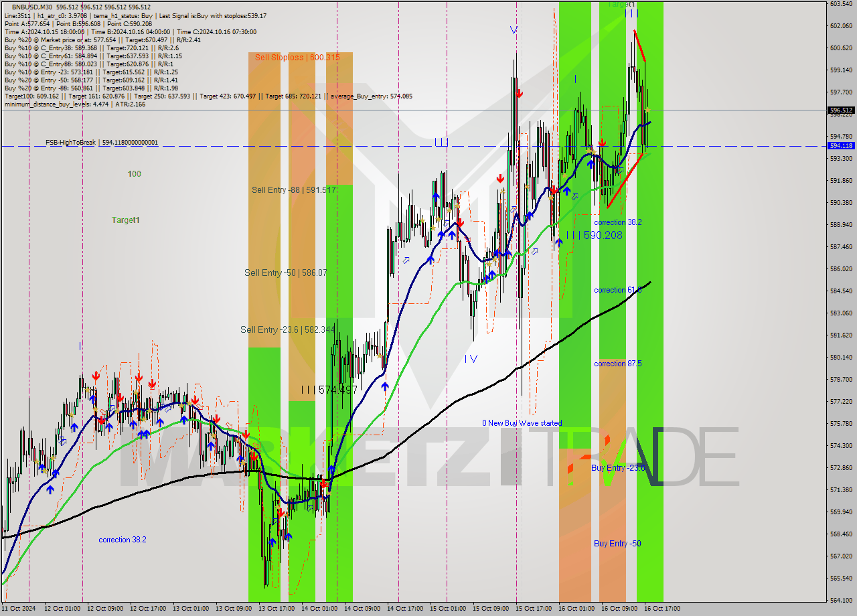The image size is (857, 616).
Task: Select the 'correction 38.2' label near 590.208
Action: pyautogui.click(x=617, y=222)
